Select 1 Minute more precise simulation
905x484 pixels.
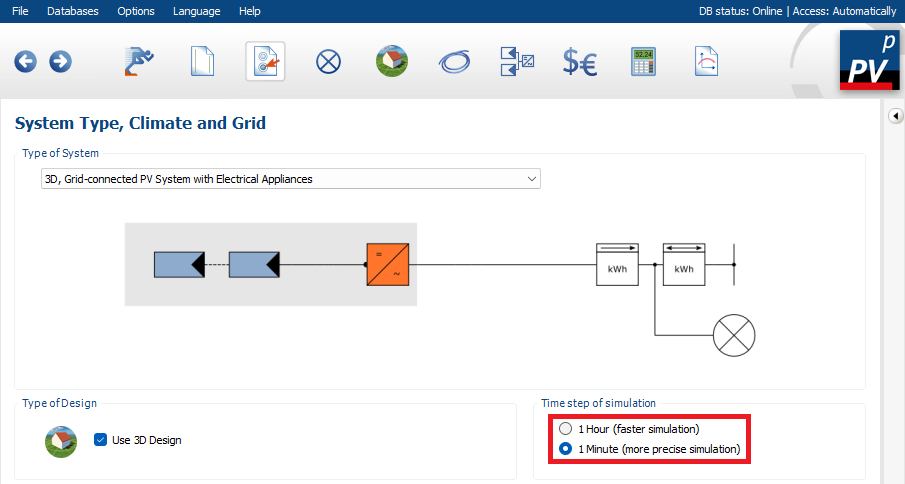pyautogui.click(x=566, y=449)
